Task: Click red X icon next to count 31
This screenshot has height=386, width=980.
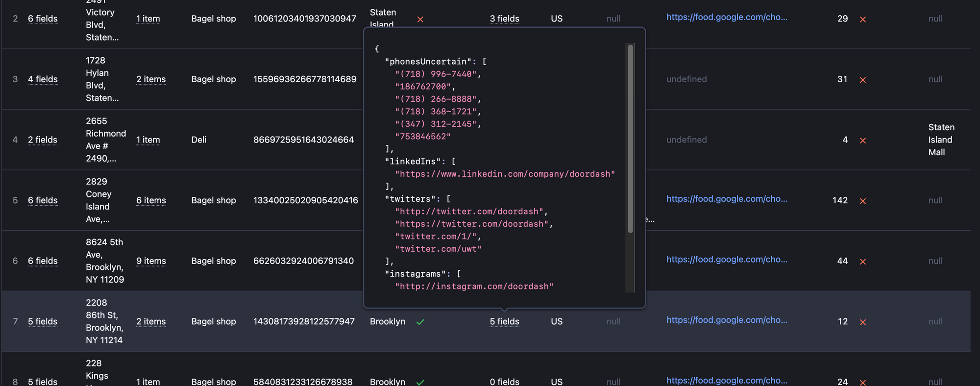Action: pos(863,80)
